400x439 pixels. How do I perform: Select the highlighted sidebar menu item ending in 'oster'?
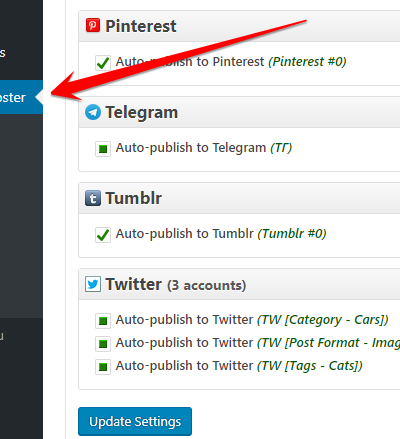21,97
